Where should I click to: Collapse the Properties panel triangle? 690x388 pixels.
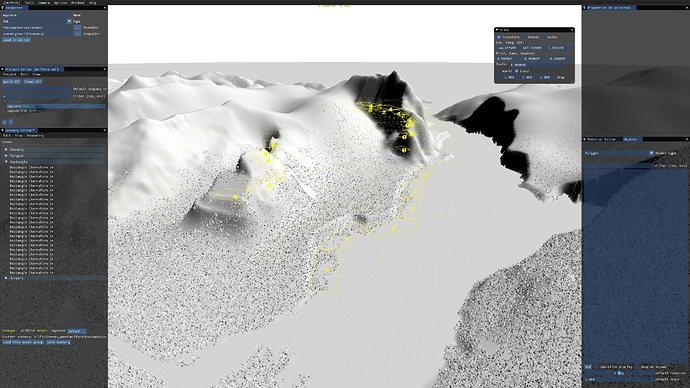(585, 7)
